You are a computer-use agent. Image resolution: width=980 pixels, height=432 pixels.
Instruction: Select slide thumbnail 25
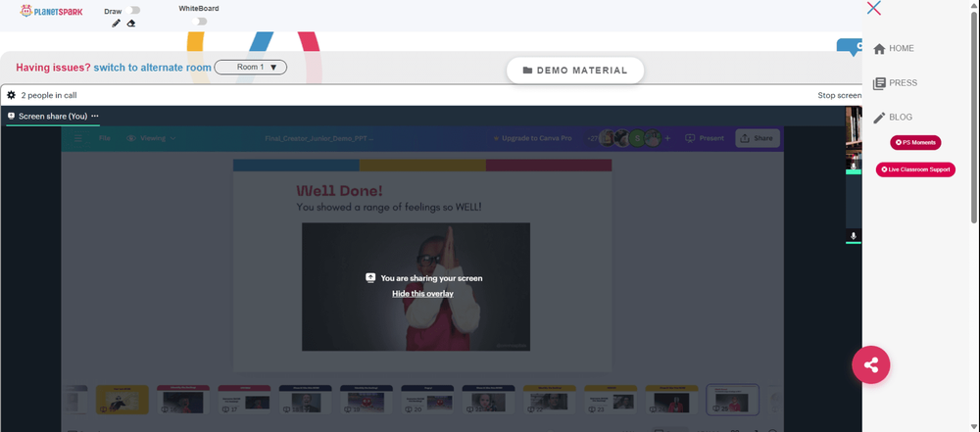point(732,400)
